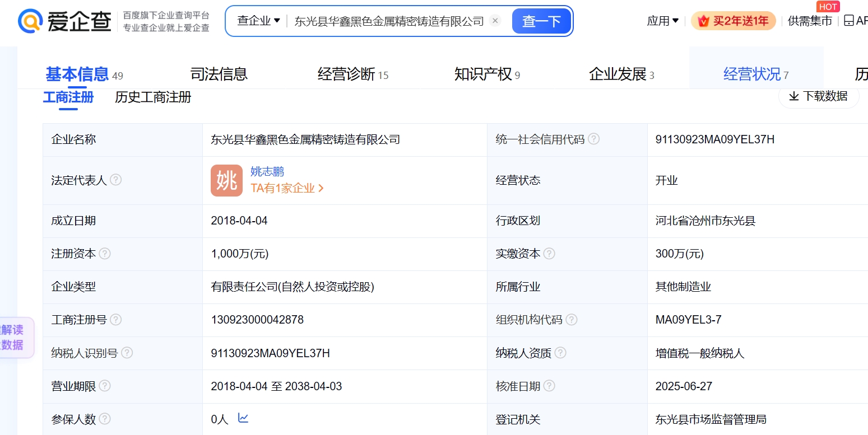Click the 姚 avatar thumbnail
The height and width of the screenshot is (435, 868).
(226, 180)
